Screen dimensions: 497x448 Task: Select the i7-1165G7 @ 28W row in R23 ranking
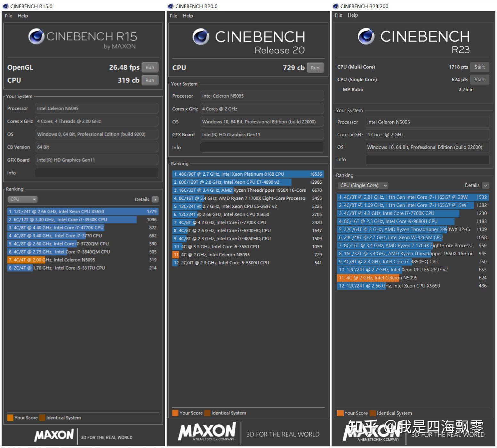pos(413,197)
